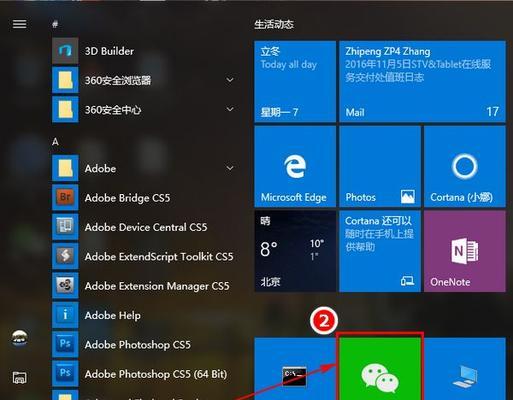Image resolution: width=513 pixels, height=400 pixels.
Task: Select Adobe Bridge CS5 label
Action: (x=127, y=198)
